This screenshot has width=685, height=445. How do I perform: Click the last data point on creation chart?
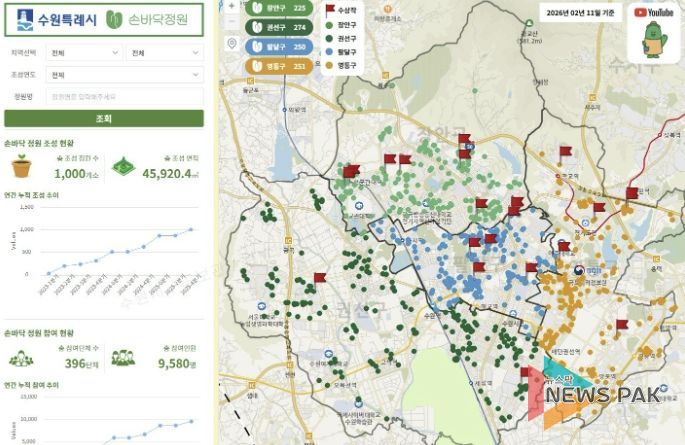click(x=192, y=230)
